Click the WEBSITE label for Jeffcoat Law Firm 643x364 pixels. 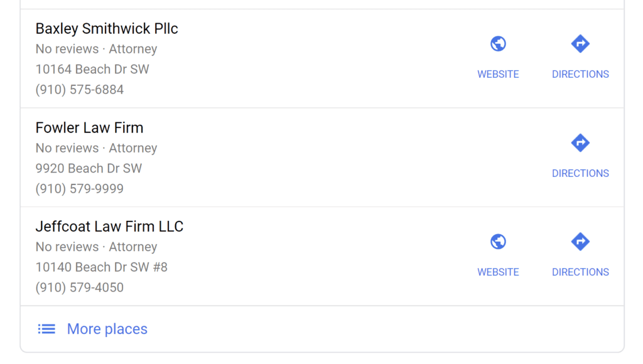point(498,272)
